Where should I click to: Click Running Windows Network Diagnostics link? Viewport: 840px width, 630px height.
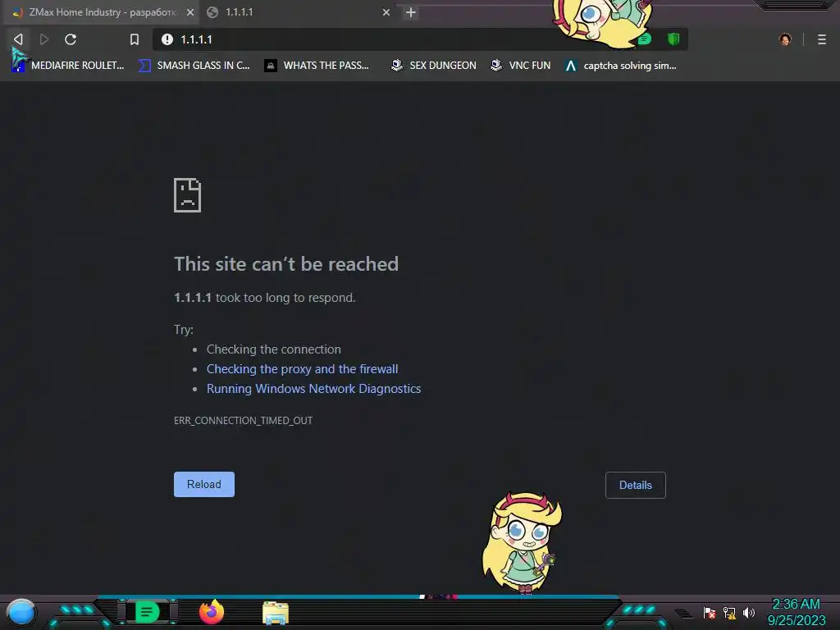tap(314, 389)
